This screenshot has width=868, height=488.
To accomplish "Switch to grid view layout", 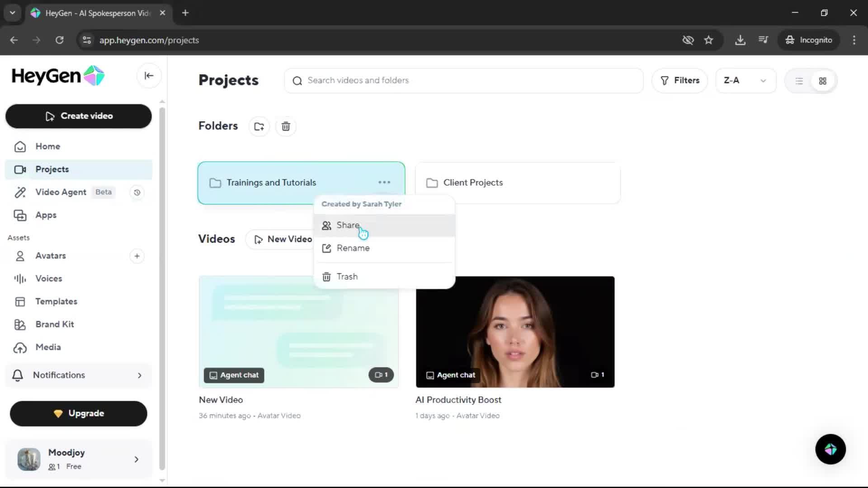I will [x=822, y=81].
